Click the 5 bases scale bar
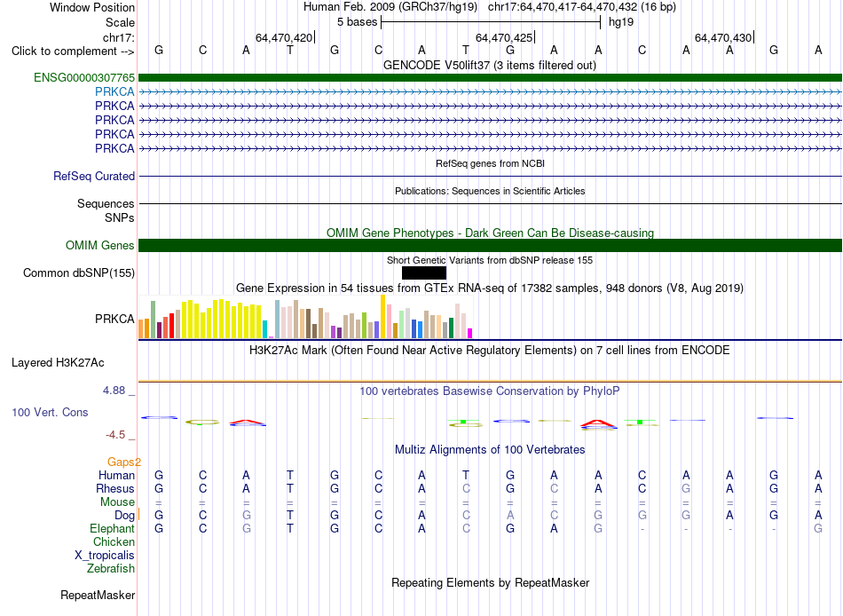Image resolution: width=843 pixels, height=616 pixels. point(491,22)
